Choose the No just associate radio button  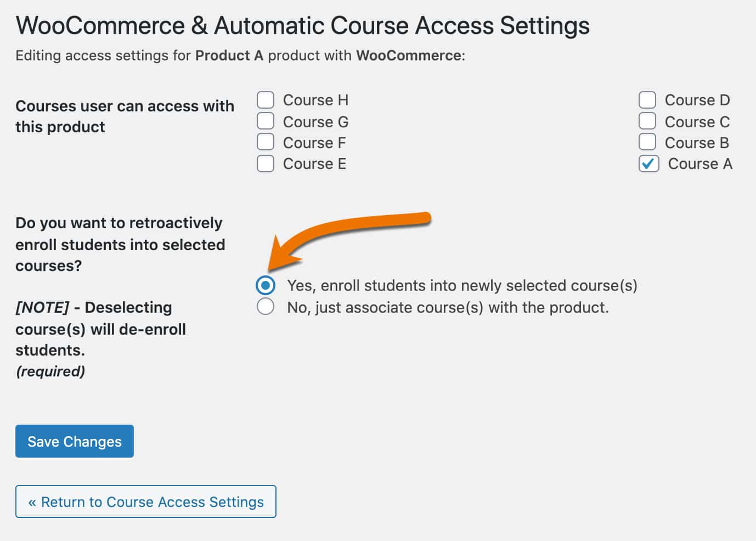point(266,306)
